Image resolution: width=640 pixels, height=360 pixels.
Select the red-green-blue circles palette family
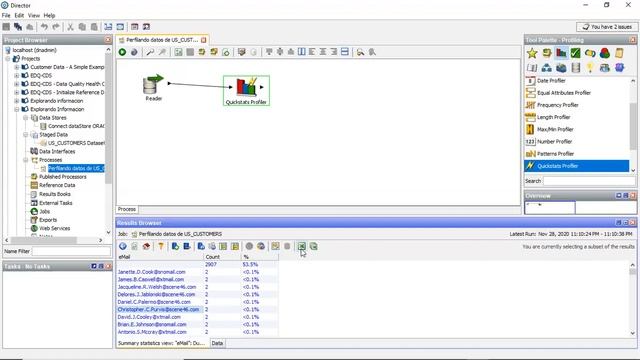pyautogui.click(x=605, y=53)
